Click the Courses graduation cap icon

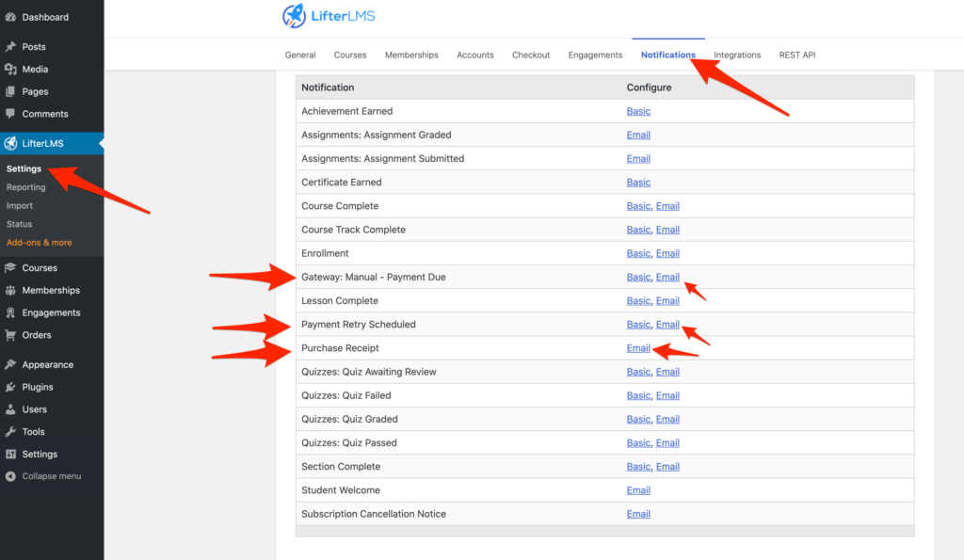tap(10, 268)
